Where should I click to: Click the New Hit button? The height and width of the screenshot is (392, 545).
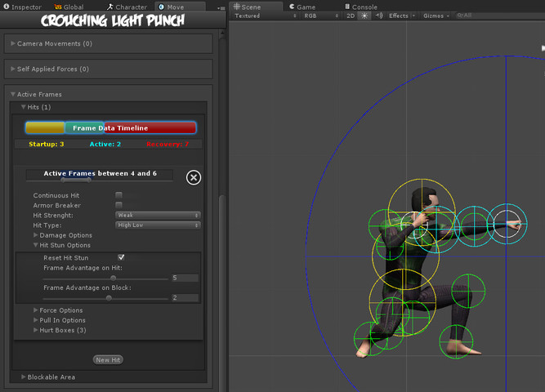tap(108, 360)
